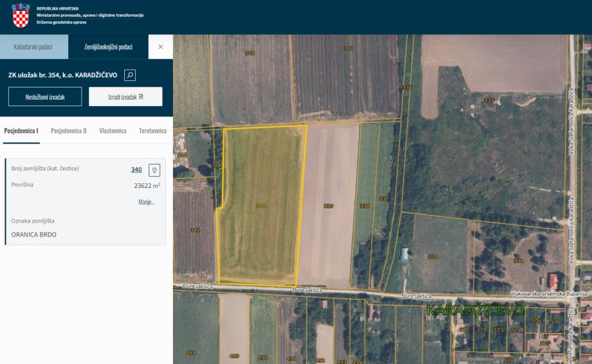Switch to Katastarski podaci tab
The height and width of the screenshot is (364, 592).
point(34,47)
